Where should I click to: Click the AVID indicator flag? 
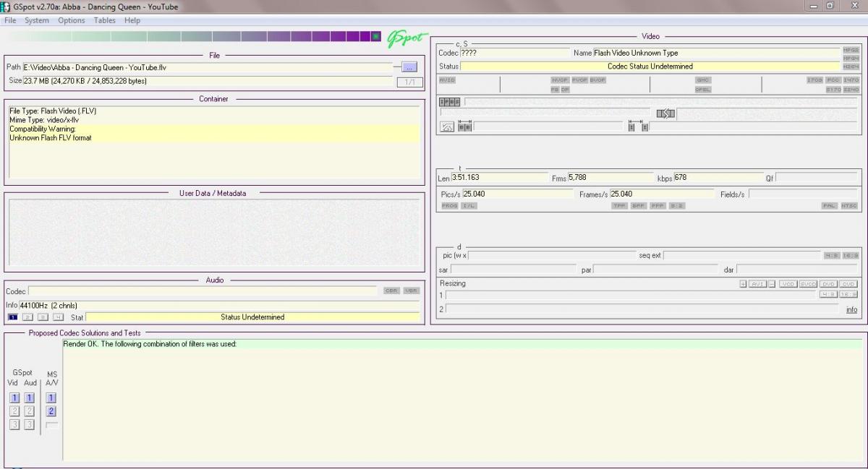click(447, 80)
